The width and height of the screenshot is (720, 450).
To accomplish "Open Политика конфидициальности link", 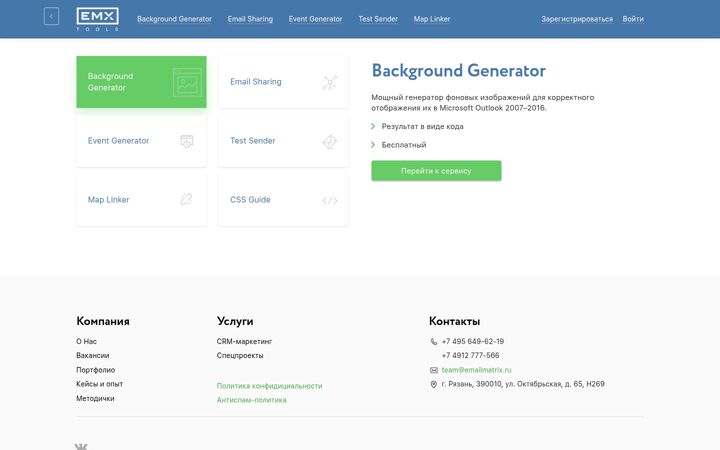I will coord(270,386).
